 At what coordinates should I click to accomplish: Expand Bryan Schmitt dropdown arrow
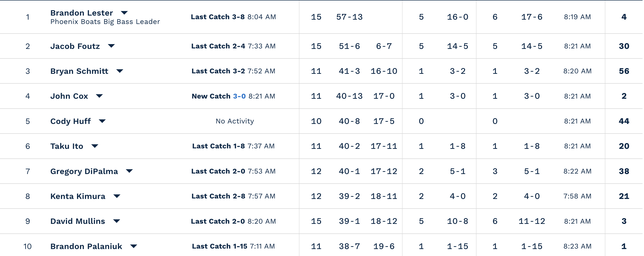(120, 71)
